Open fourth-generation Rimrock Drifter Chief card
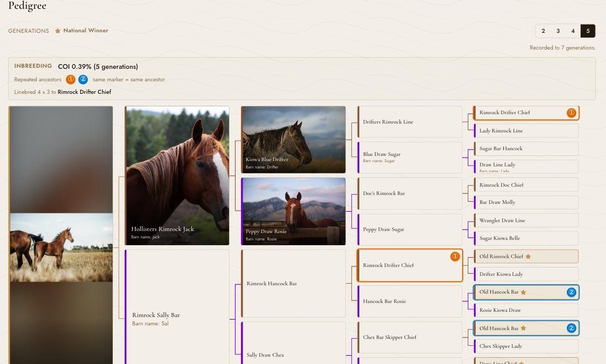 click(x=410, y=265)
